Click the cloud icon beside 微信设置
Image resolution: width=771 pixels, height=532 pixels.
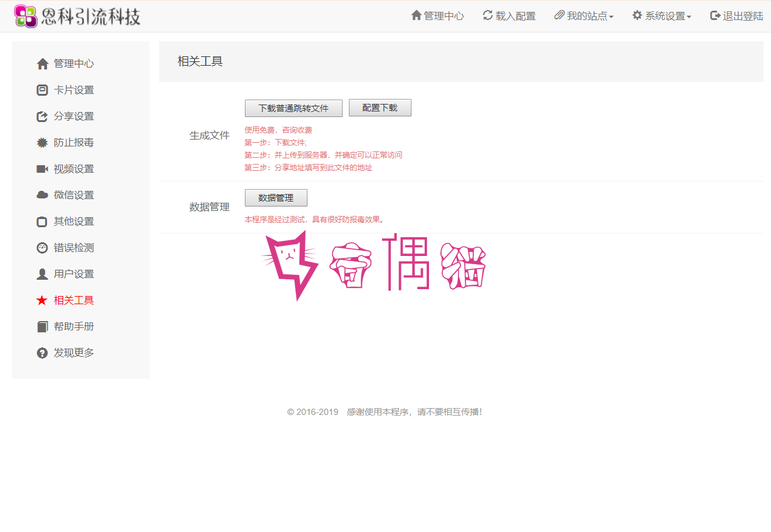click(x=42, y=195)
